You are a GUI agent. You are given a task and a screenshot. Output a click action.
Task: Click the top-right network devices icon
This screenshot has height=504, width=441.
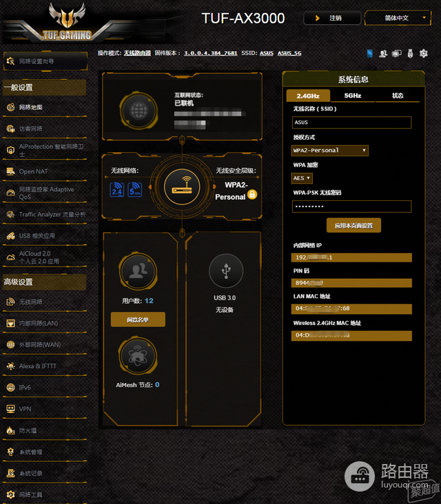(397, 53)
